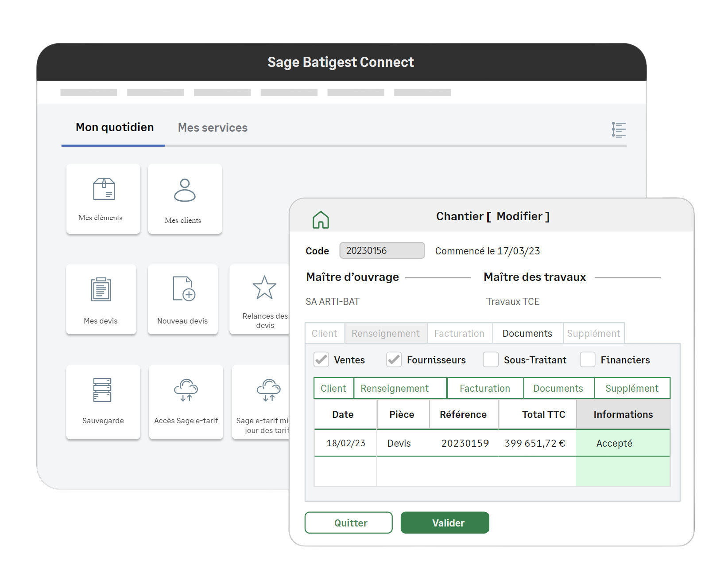Click the Quitter button
The height and width of the screenshot is (581, 728).
[349, 523]
